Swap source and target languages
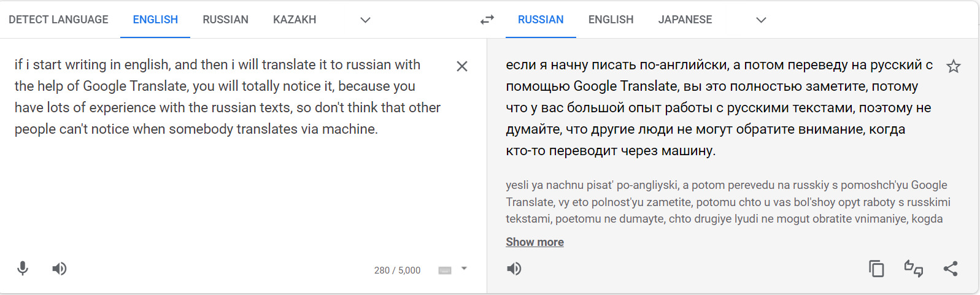This screenshot has height=295, width=980. (x=487, y=20)
